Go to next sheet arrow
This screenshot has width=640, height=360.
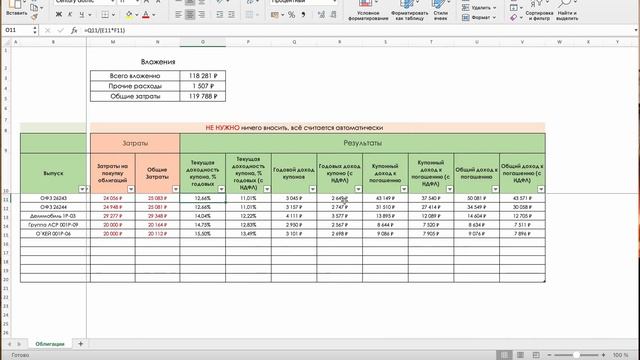19,344
